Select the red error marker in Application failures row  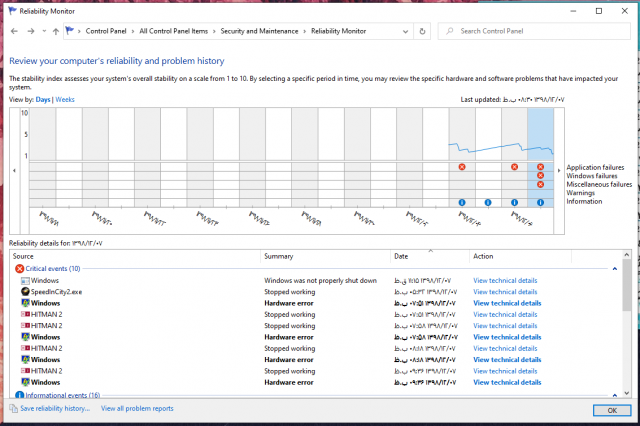pos(461,167)
